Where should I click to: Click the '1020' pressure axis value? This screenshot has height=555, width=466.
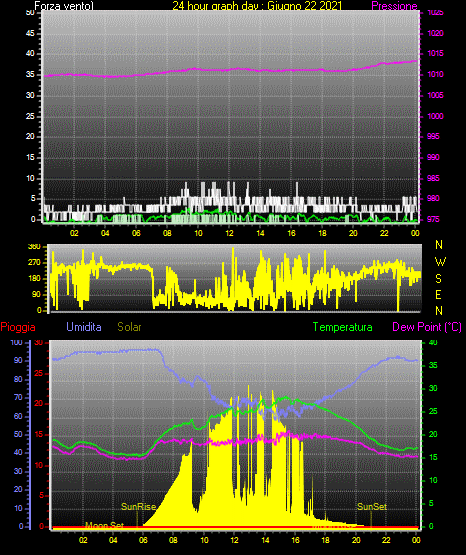435,33
